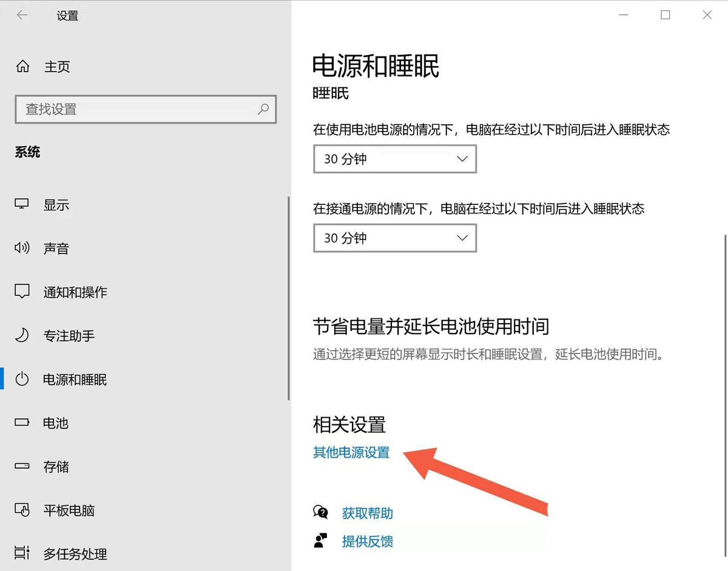The height and width of the screenshot is (571, 728).
Task: Click the feedback person icon beside 提供反馈
Action: click(x=321, y=540)
